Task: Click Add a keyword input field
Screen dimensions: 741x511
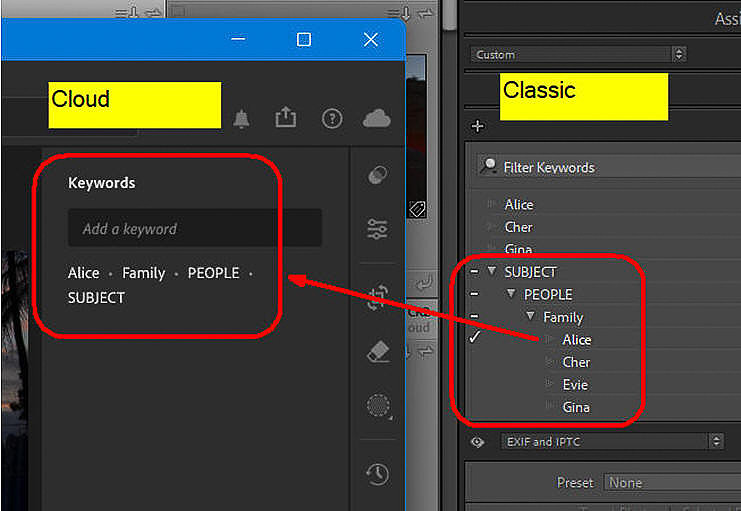Action: coord(195,229)
